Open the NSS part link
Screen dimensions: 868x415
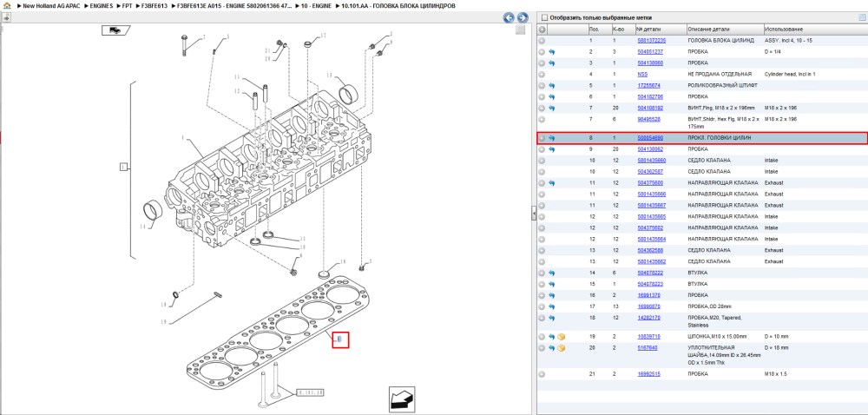pyautogui.click(x=642, y=74)
